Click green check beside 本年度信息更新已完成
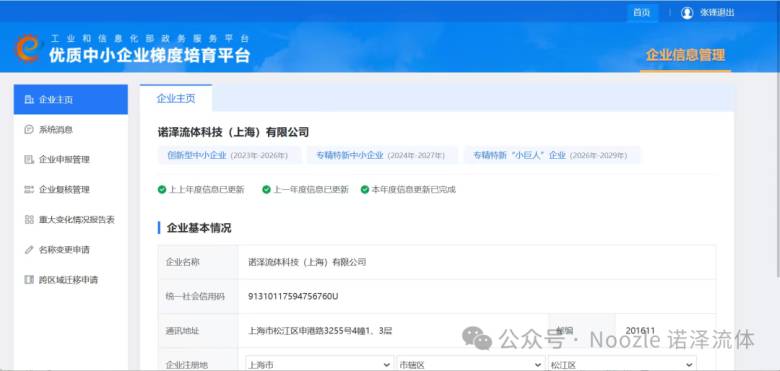This screenshot has width=780, height=371. coord(365,189)
